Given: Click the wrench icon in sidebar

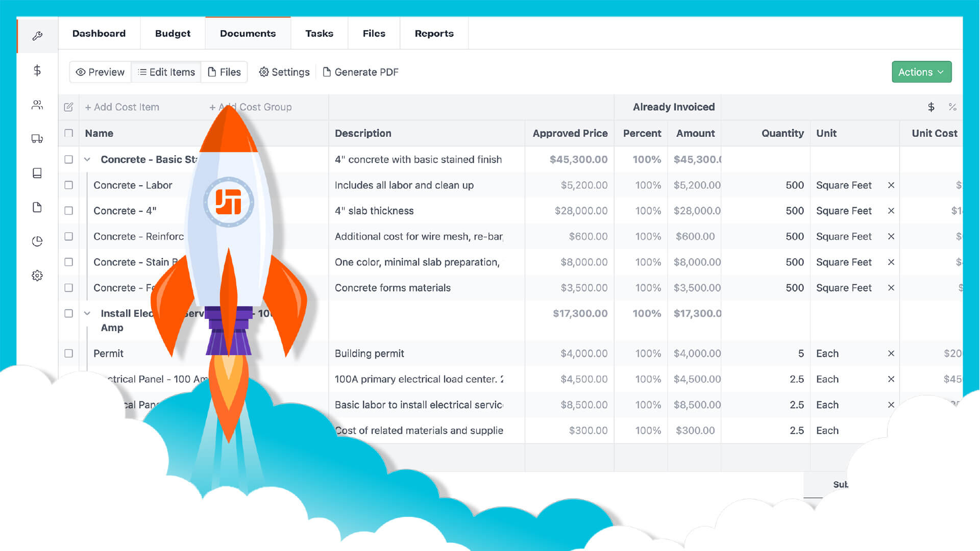Looking at the screenshot, I should coord(37,36).
